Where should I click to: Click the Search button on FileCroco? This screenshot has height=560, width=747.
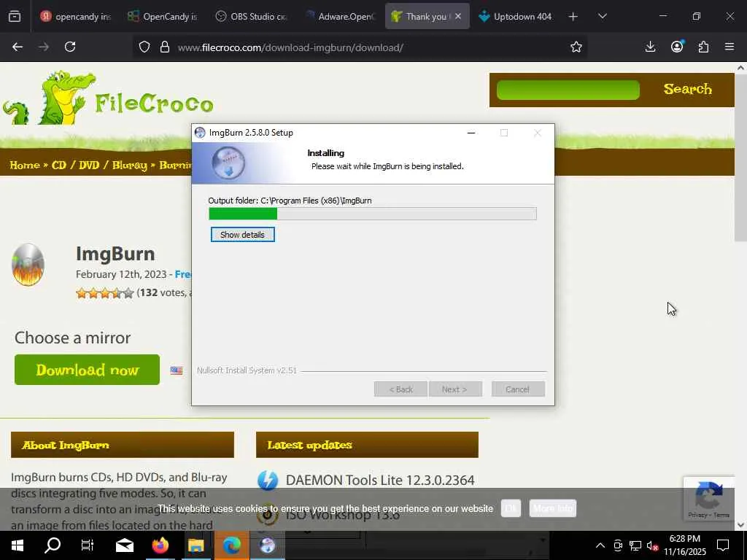point(687,89)
